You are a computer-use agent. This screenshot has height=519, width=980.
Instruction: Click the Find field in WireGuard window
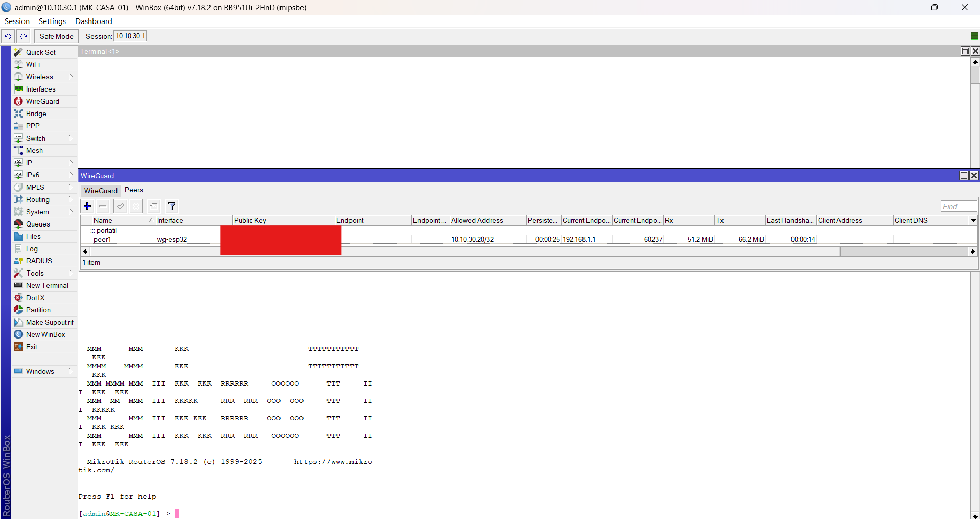tap(959, 206)
